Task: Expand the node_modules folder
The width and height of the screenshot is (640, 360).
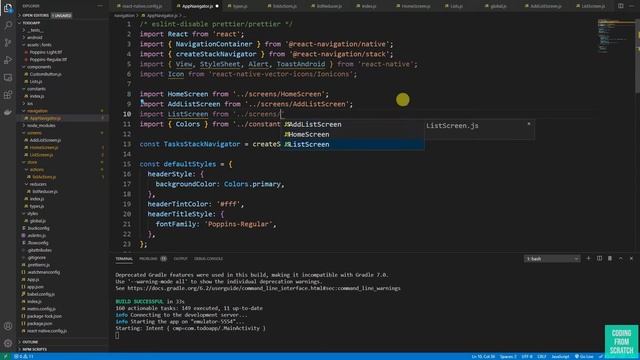Action: (x=41, y=126)
